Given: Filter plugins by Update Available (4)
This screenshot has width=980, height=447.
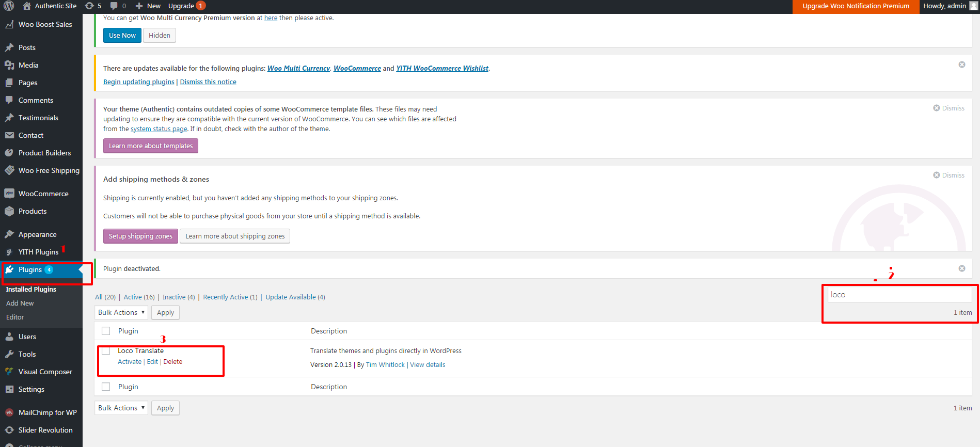Looking at the screenshot, I should (295, 297).
